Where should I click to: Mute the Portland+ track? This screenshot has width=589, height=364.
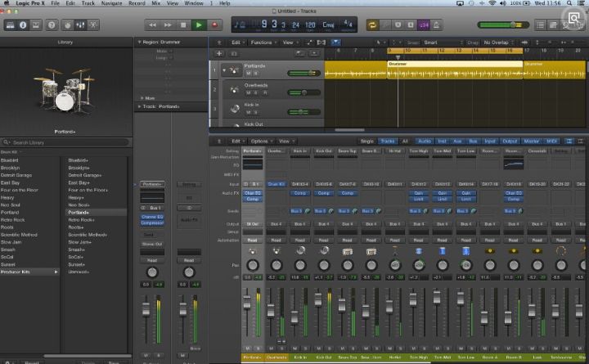tap(249, 74)
